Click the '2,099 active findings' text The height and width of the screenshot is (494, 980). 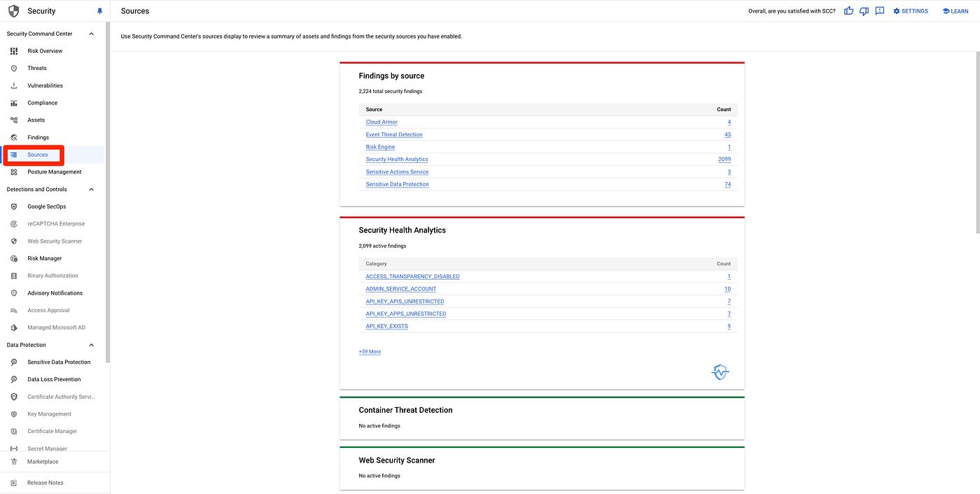382,246
